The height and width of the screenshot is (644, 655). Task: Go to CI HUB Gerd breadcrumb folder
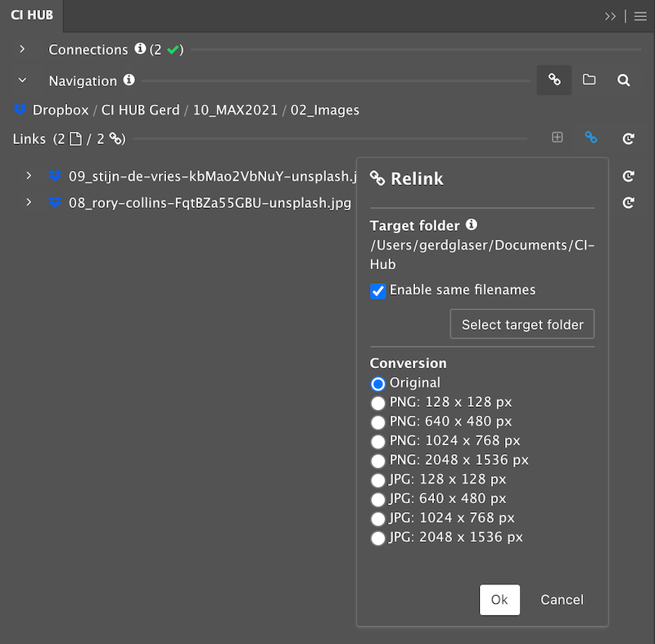[x=140, y=110]
